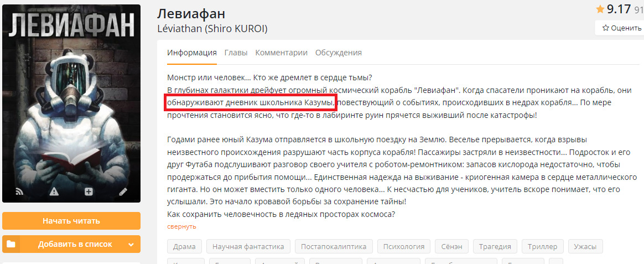This screenshot has height=264, width=644.
Task: Click the plus square icon on the cover
Action: [88, 191]
